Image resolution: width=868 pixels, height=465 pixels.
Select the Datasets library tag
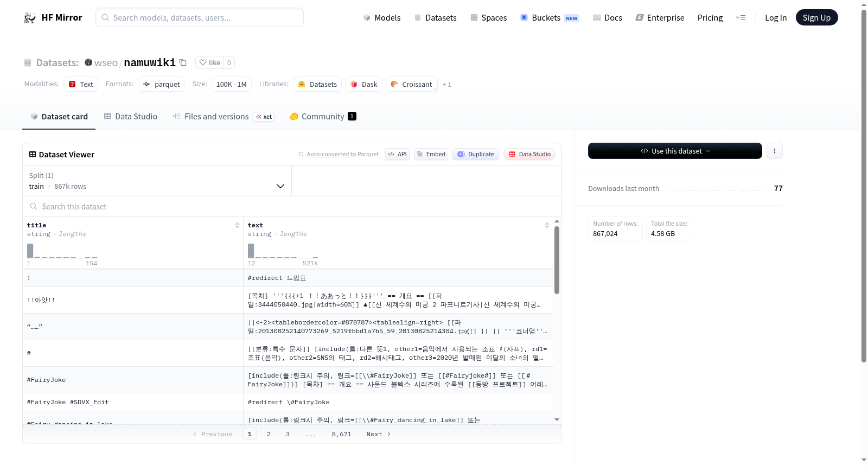[317, 84]
